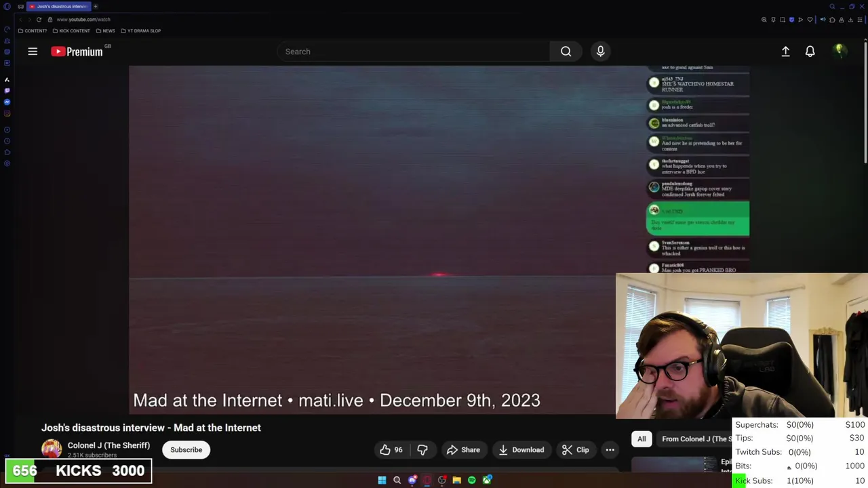Subscribe to Colonel J channel
The width and height of the screenshot is (868, 488).
point(186,450)
